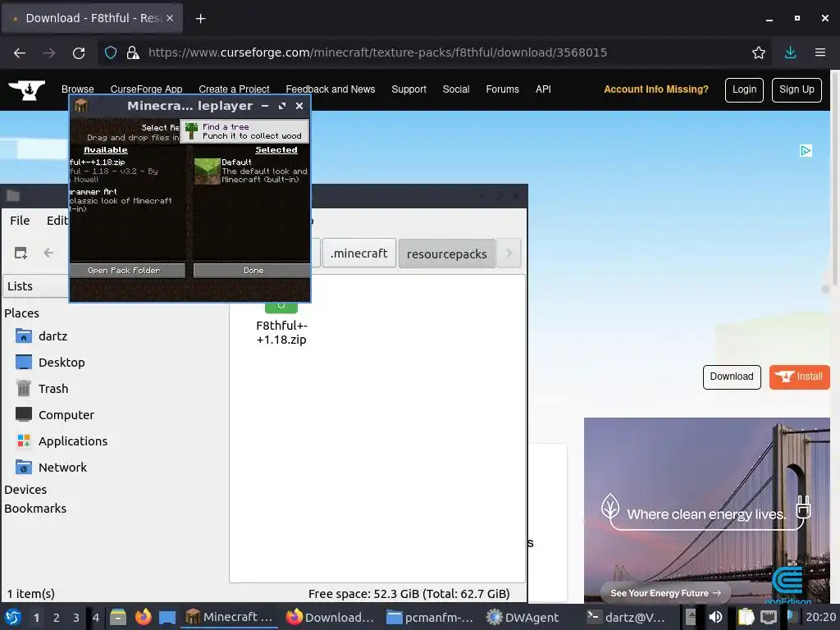Screen dimensions: 840x630
Task: Open Feedback and News nav item
Action: (331, 89)
